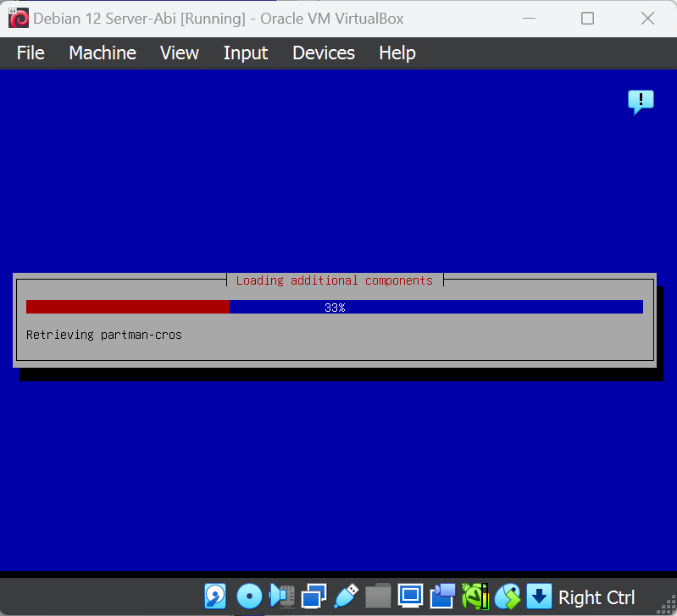This screenshot has width=677, height=616.
Task: Click the optical disc status icon
Action: click(x=249, y=597)
